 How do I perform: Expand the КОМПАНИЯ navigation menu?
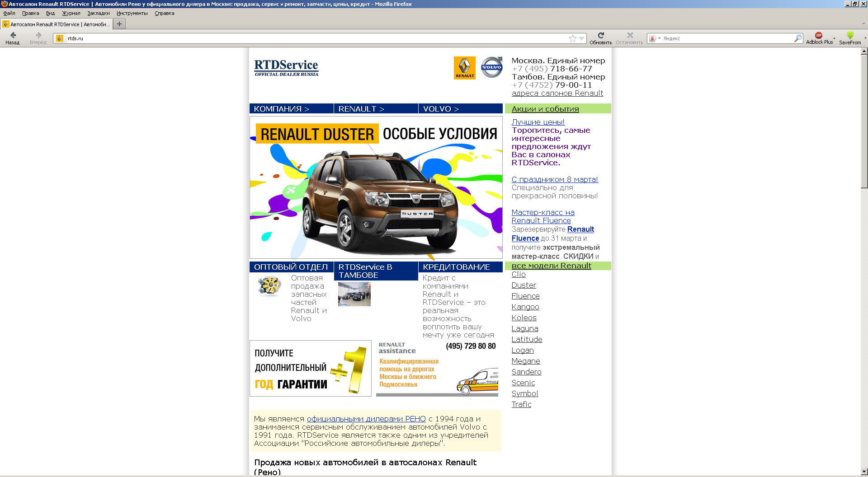point(291,109)
